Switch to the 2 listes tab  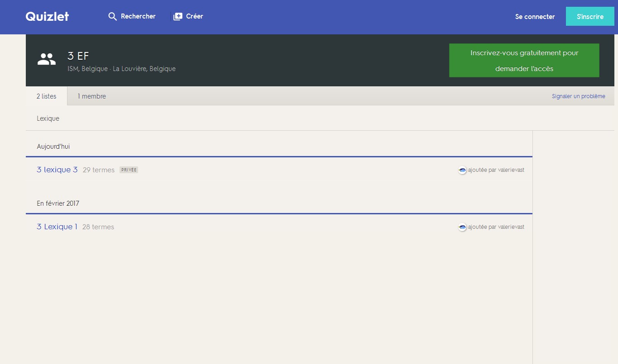click(47, 96)
